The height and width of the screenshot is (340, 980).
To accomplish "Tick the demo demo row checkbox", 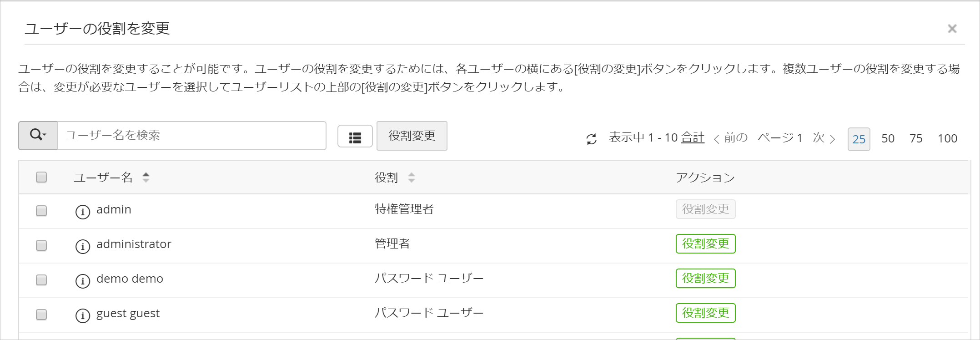I will tap(41, 280).
